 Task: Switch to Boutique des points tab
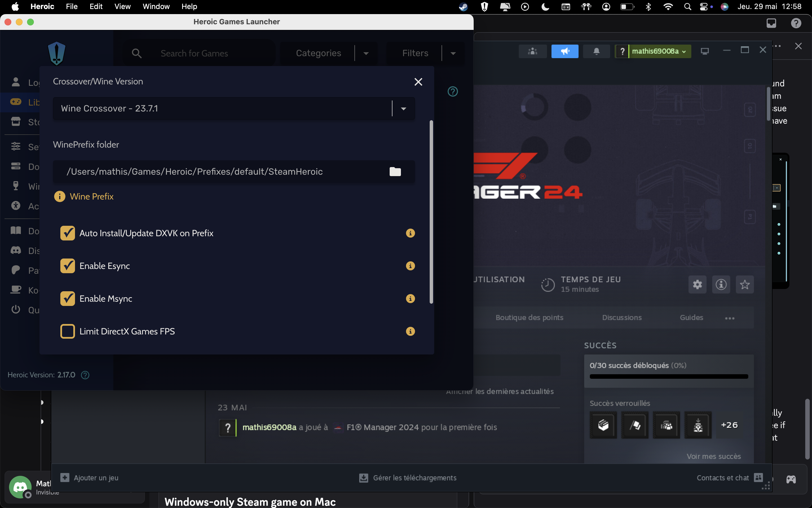coord(529,317)
